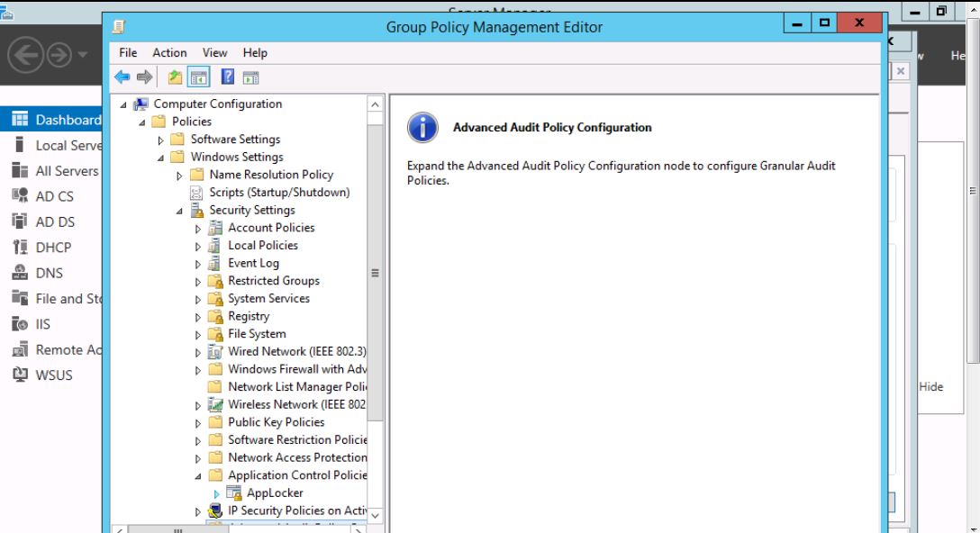This screenshot has width=980, height=533.
Task: Click the tree pane vertical scrollbar down arrow
Action: pyautogui.click(x=376, y=515)
